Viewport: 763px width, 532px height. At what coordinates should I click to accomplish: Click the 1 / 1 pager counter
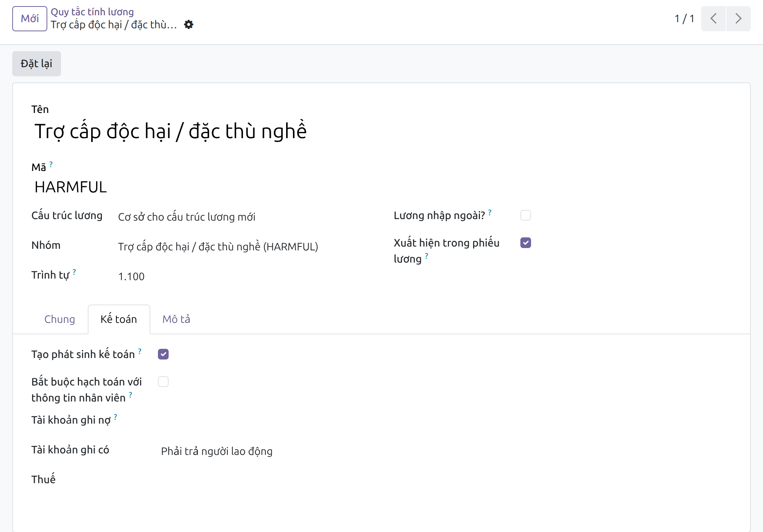684,18
